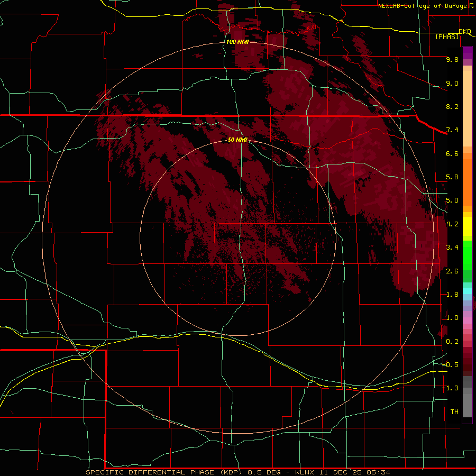The image size is (476, 476).
Task: Click the -0.5 legend value
Action: [451, 365]
